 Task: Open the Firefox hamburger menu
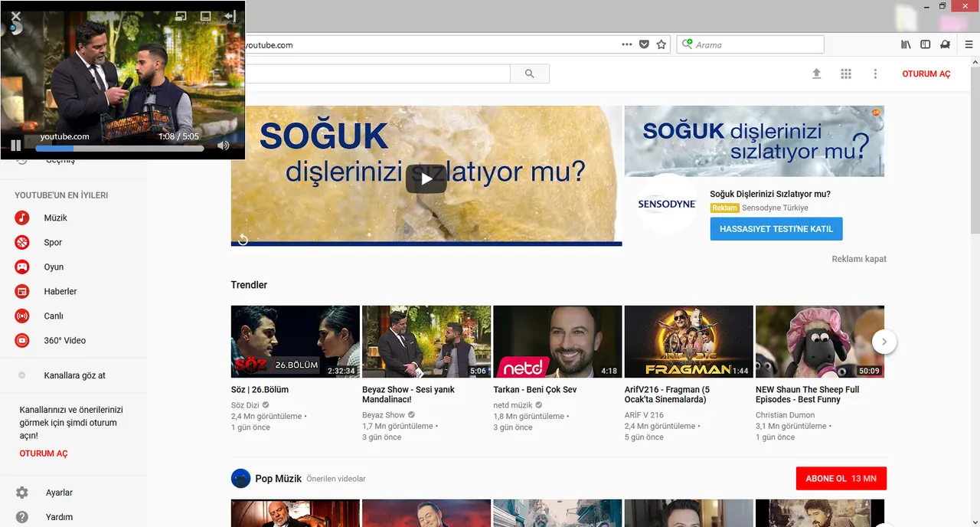pyautogui.click(x=969, y=44)
